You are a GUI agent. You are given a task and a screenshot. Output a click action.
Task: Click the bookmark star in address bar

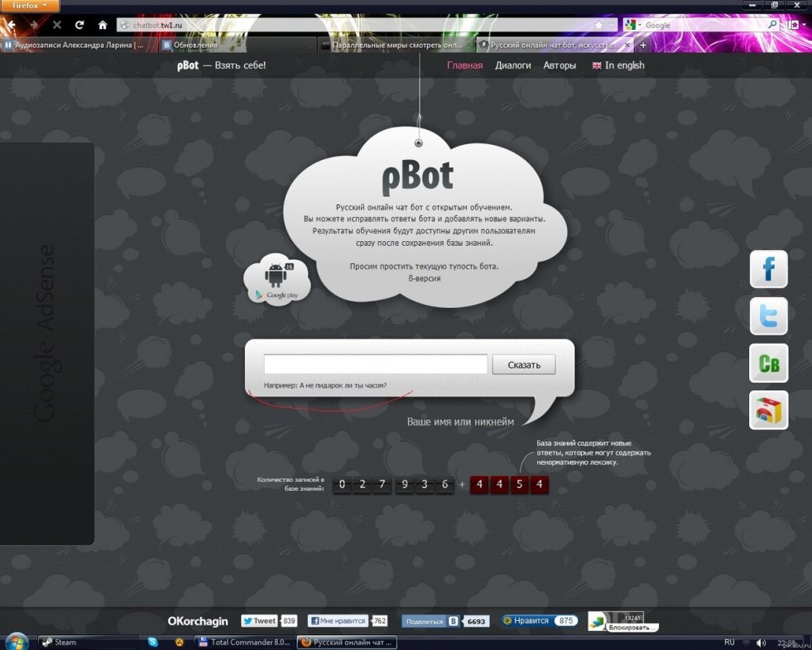pyautogui.click(x=598, y=26)
